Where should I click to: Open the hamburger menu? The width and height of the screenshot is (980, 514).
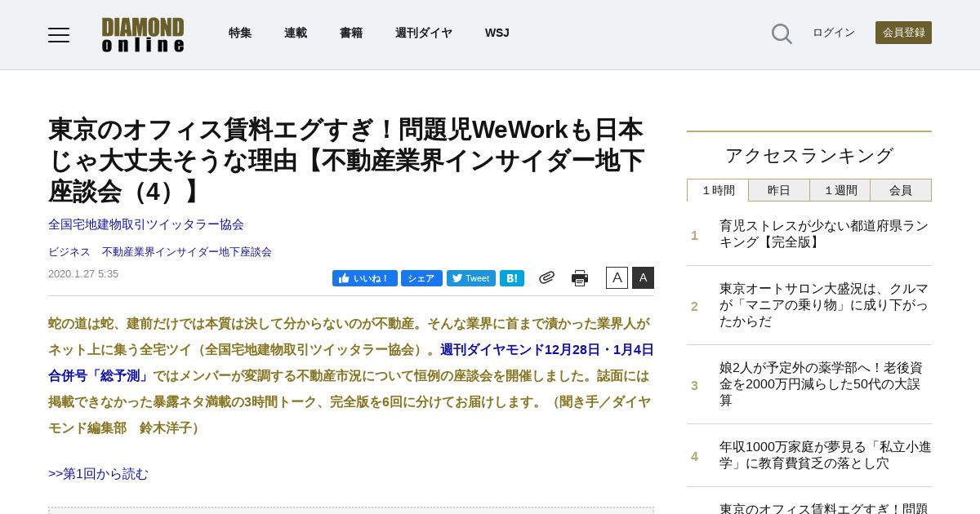point(59,34)
